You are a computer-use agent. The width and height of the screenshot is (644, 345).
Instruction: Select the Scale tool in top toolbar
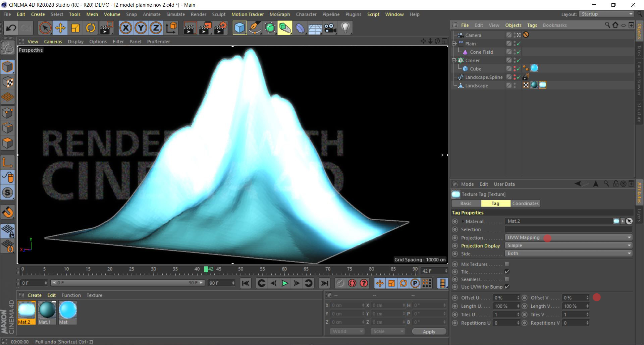pyautogui.click(x=75, y=28)
